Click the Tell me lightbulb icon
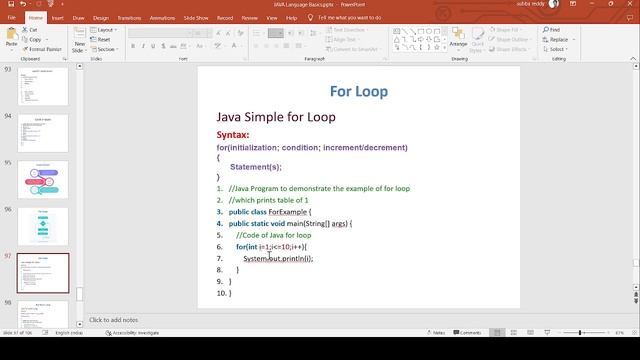 [310, 18]
